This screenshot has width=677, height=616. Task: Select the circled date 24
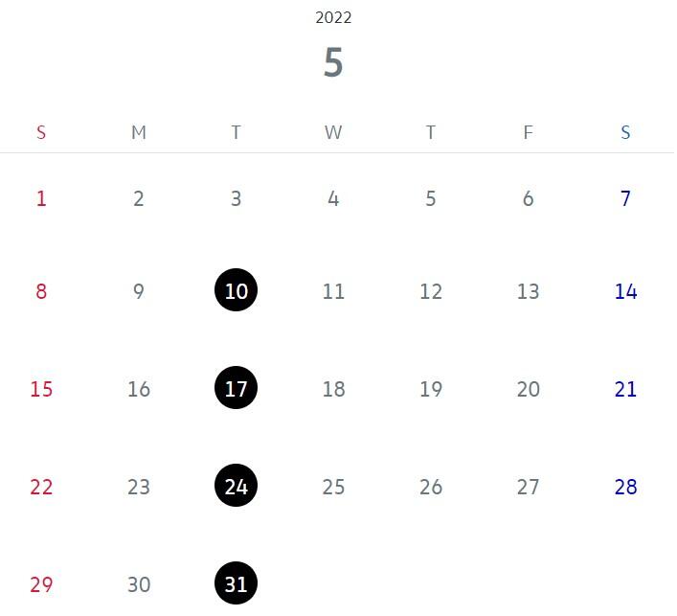(x=237, y=486)
